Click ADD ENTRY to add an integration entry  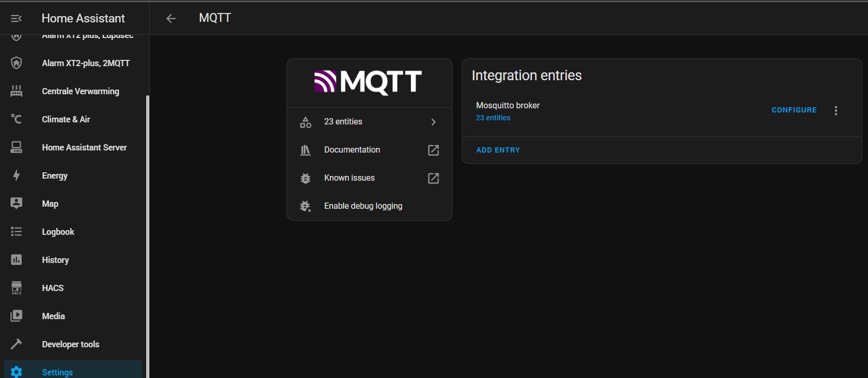497,150
